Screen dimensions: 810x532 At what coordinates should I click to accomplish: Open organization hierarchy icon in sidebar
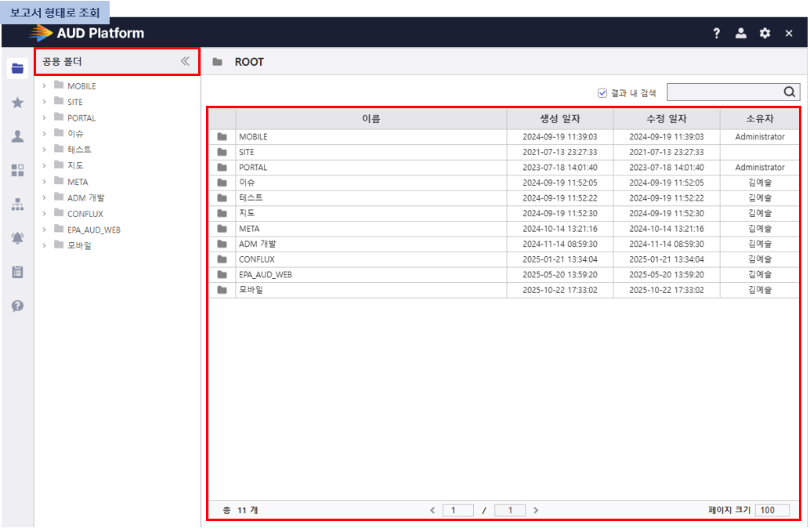click(17, 204)
